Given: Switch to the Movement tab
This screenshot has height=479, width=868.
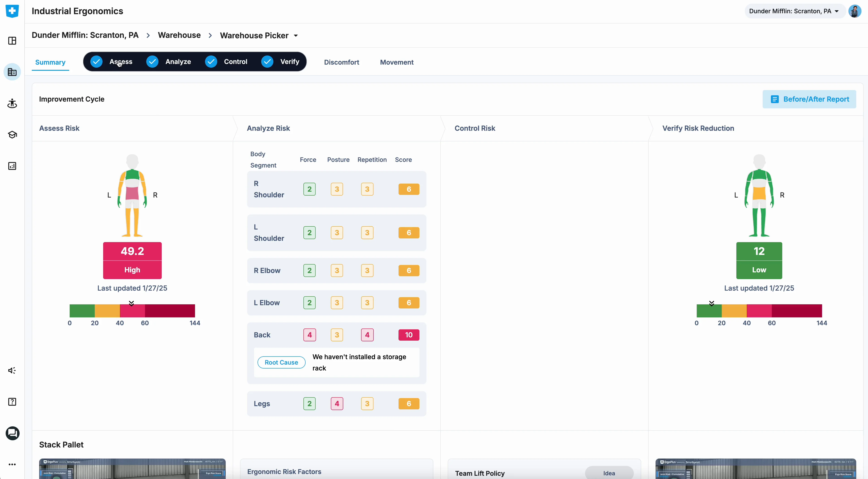Looking at the screenshot, I should coord(397,62).
